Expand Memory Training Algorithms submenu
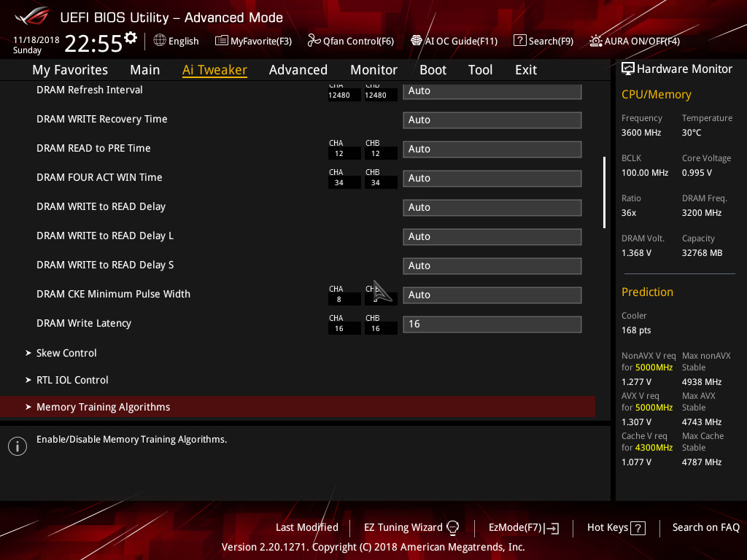The height and width of the screenshot is (560, 747). tap(298, 407)
